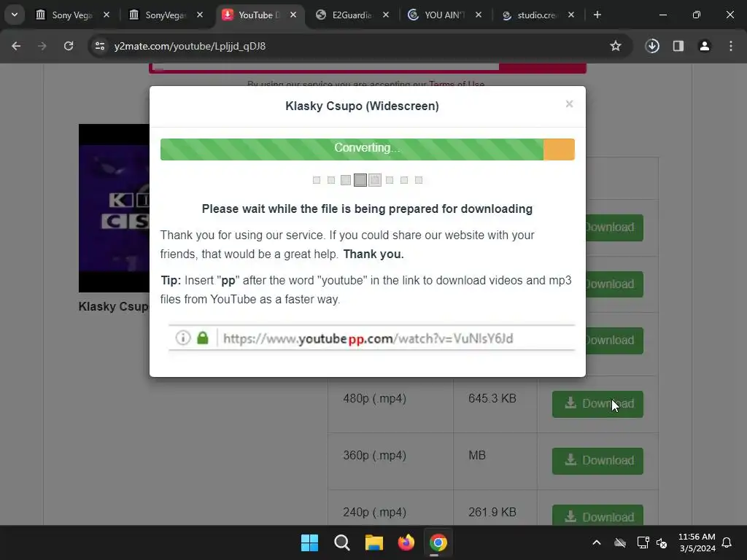Close the Klasky Csupo converting dialog

(569, 104)
